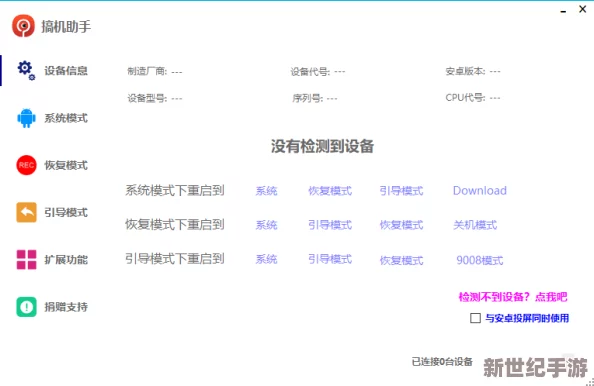The height and width of the screenshot is (386, 594).
Task: Click 恢复模式 in 引导模式下重启到 row
Action: 402,260
